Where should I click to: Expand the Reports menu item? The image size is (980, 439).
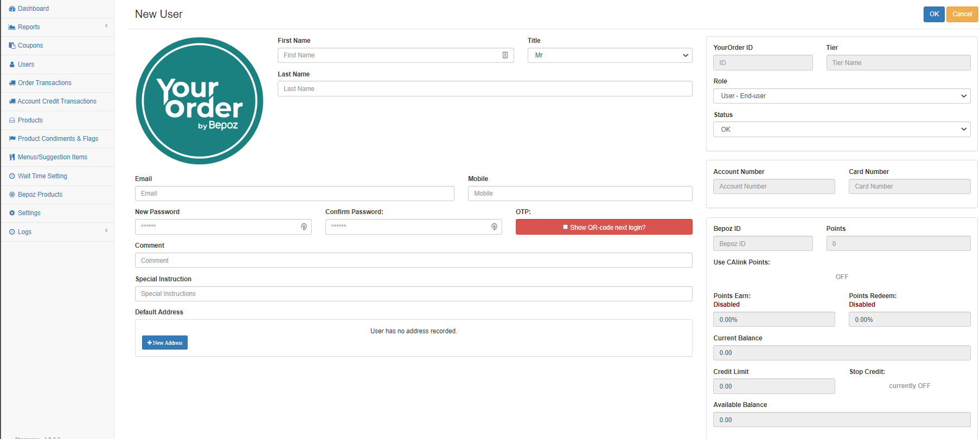click(57, 27)
